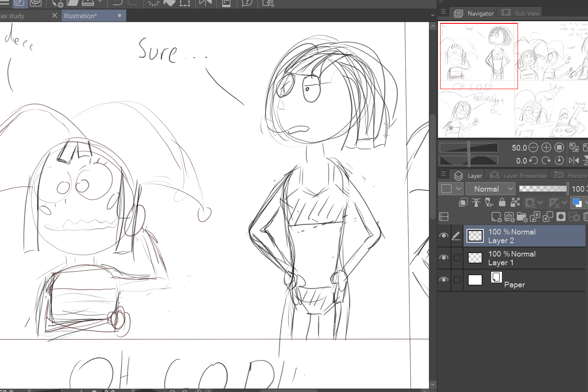Toggle Lock Layer

(502, 202)
